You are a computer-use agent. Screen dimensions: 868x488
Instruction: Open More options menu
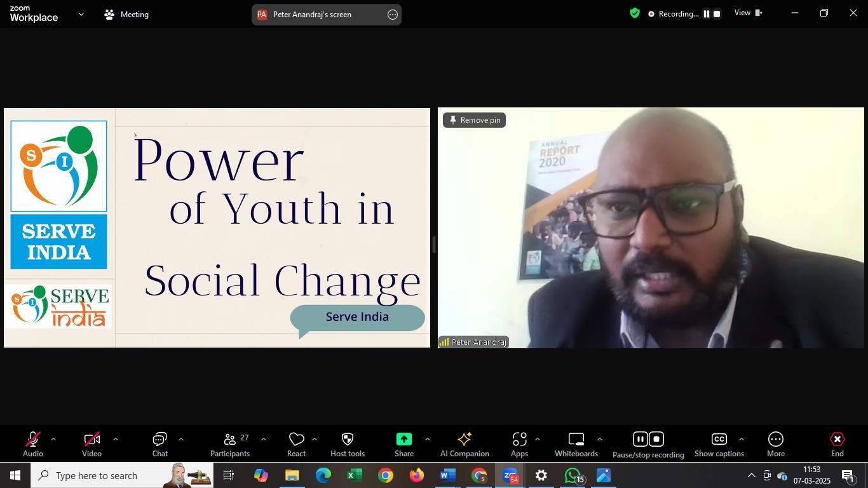click(x=776, y=444)
